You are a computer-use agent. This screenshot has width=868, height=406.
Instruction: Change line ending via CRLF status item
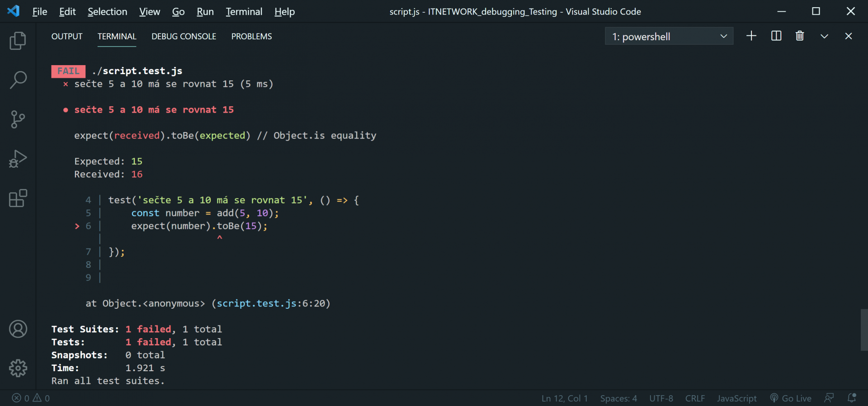(x=695, y=398)
